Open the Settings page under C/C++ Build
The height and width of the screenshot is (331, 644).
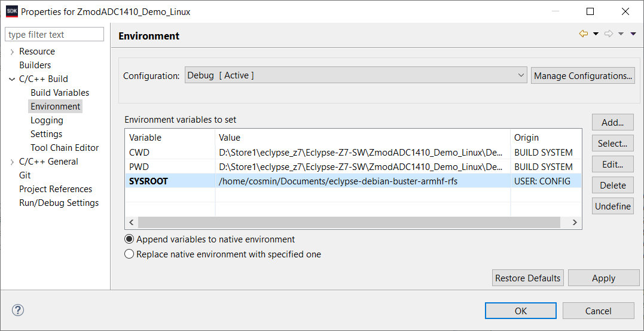[x=47, y=134]
